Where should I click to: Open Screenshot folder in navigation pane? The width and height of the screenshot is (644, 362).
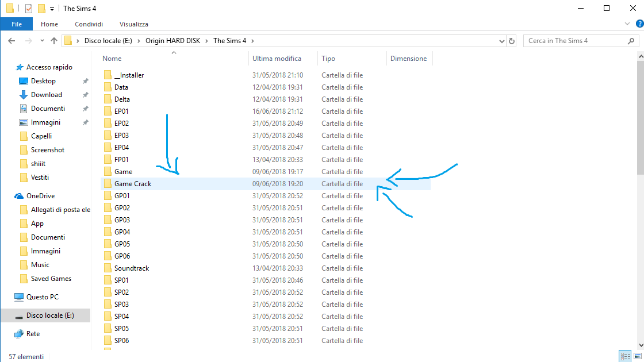pyautogui.click(x=48, y=150)
